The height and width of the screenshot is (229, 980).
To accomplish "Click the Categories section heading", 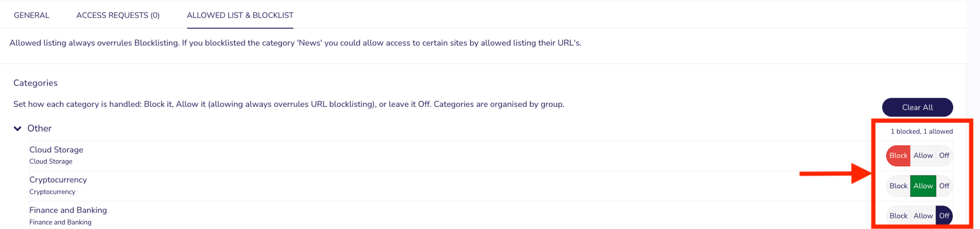I will tap(35, 83).
